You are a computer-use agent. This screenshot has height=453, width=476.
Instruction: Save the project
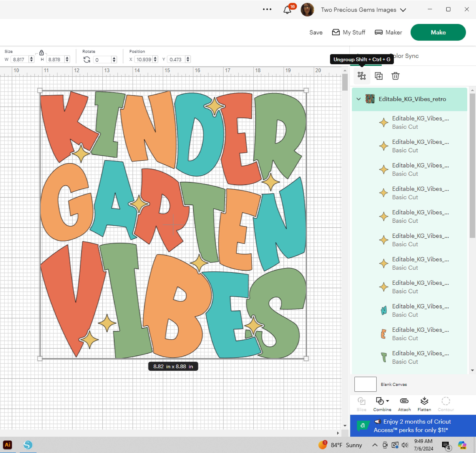316,32
